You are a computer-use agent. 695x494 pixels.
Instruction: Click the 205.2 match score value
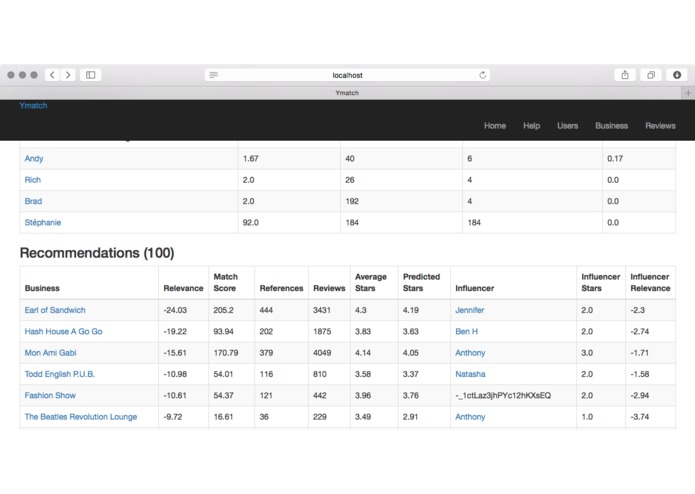(x=223, y=310)
